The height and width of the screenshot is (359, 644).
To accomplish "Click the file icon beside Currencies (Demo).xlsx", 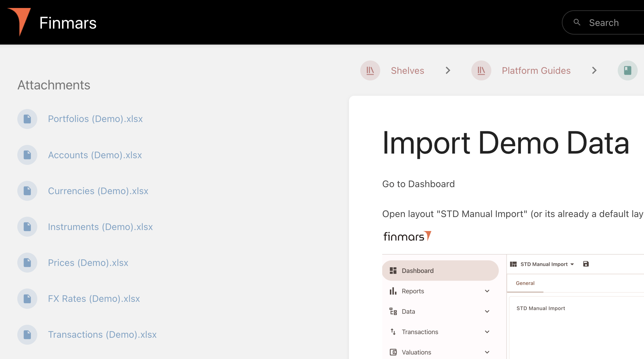I will pos(27,191).
